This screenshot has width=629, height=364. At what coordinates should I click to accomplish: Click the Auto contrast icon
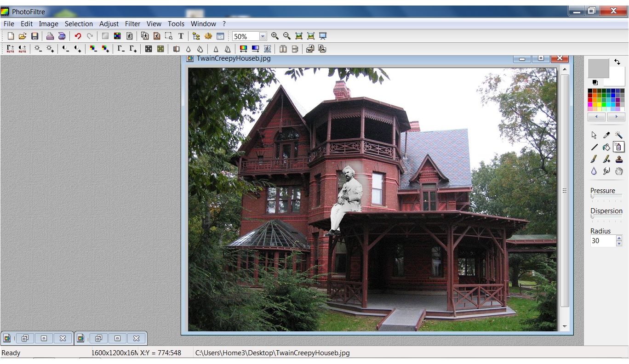[x=22, y=49]
